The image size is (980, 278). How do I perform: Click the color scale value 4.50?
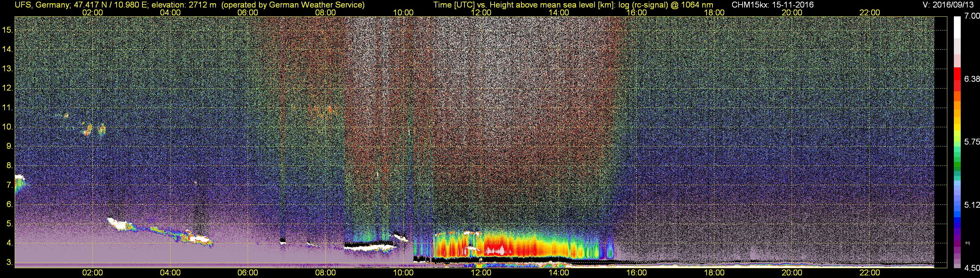[972, 268]
